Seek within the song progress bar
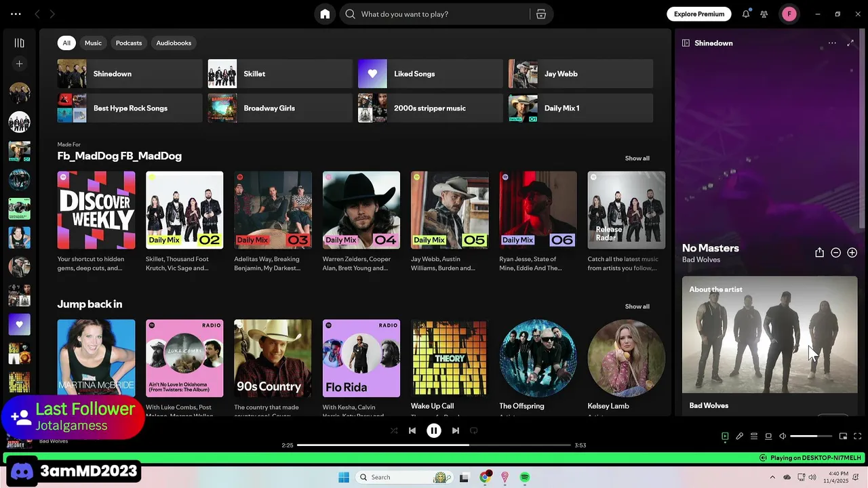Viewport: 868px width, 488px height. pyautogui.click(x=434, y=445)
